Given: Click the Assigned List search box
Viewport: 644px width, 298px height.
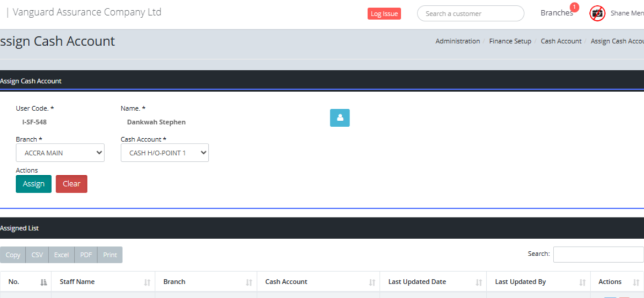Looking at the screenshot, I should pyautogui.click(x=598, y=254).
